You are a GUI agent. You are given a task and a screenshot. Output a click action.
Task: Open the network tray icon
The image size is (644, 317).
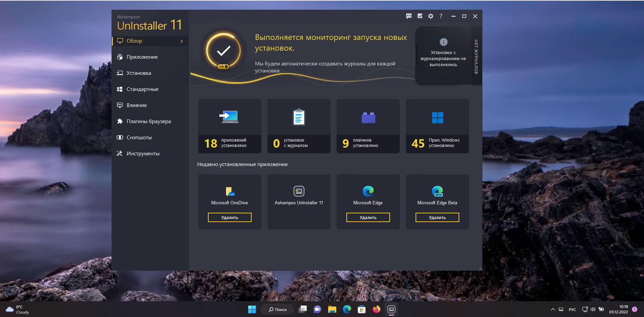[585, 309]
